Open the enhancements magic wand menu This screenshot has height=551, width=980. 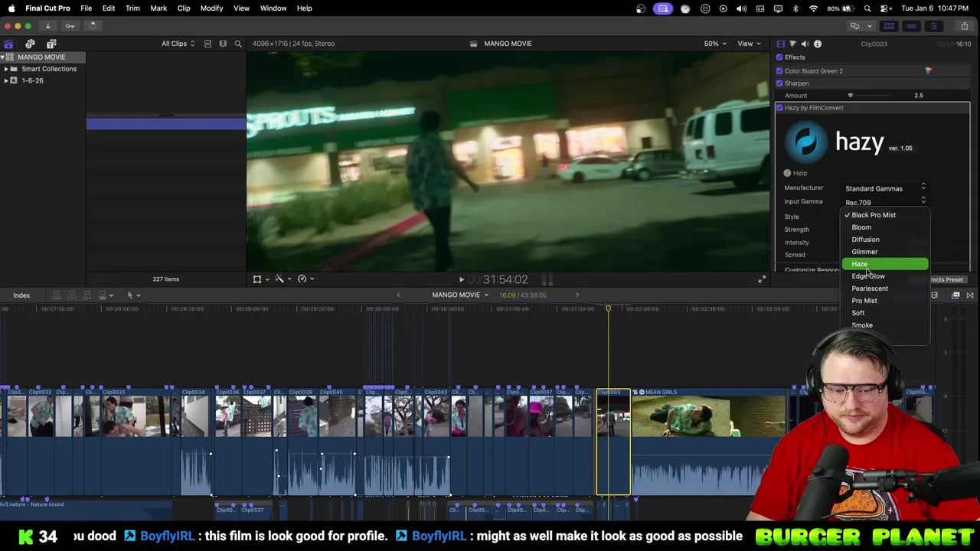tap(283, 279)
